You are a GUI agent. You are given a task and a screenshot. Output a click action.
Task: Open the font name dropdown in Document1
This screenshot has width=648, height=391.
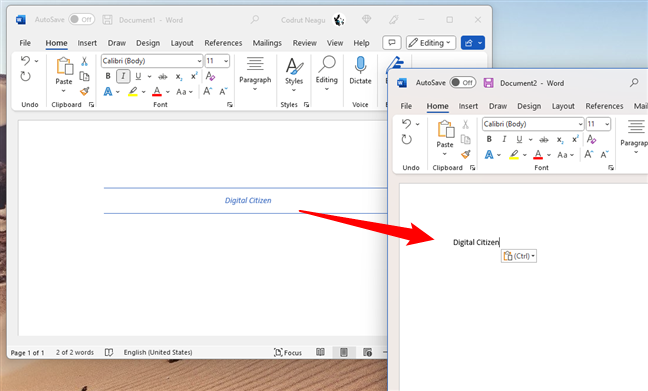pyautogui.click(x=199, y=61)
